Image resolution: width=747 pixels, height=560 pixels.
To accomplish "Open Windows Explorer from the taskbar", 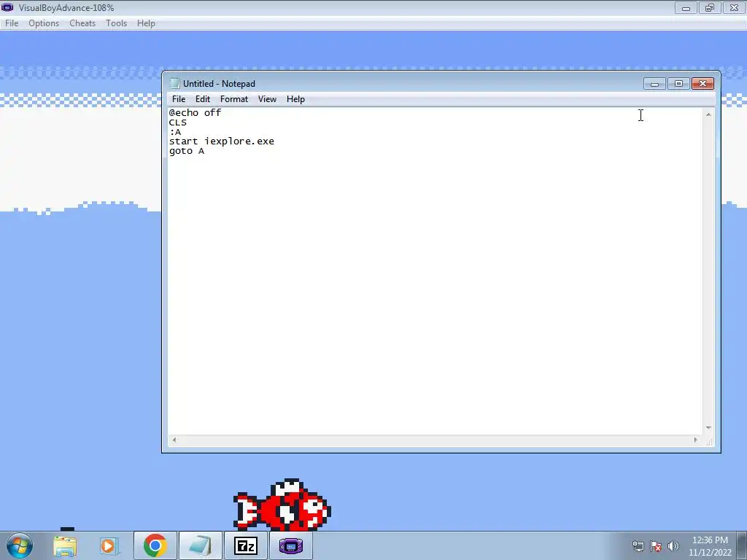I will pyautogui.click(x=65, y=546).
